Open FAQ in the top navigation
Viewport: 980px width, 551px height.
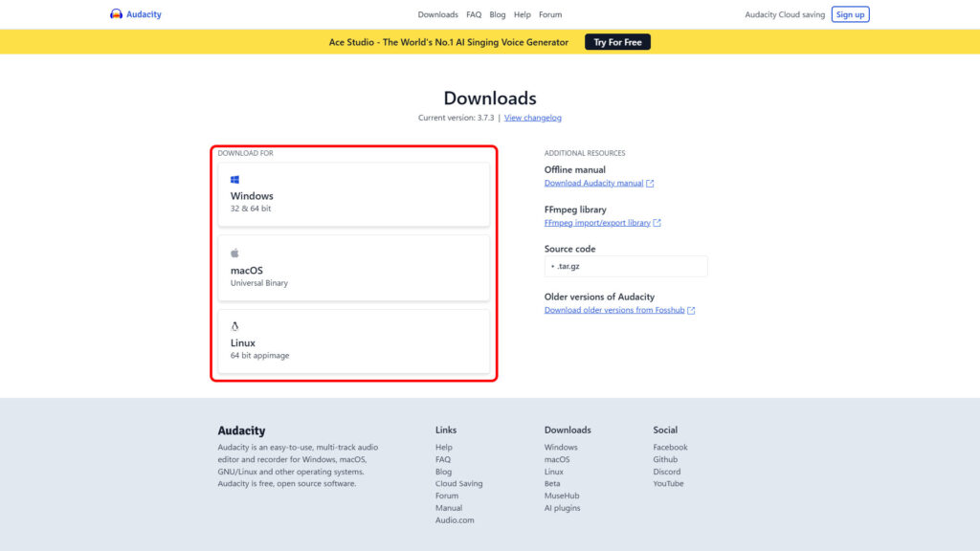coord(474,14)
